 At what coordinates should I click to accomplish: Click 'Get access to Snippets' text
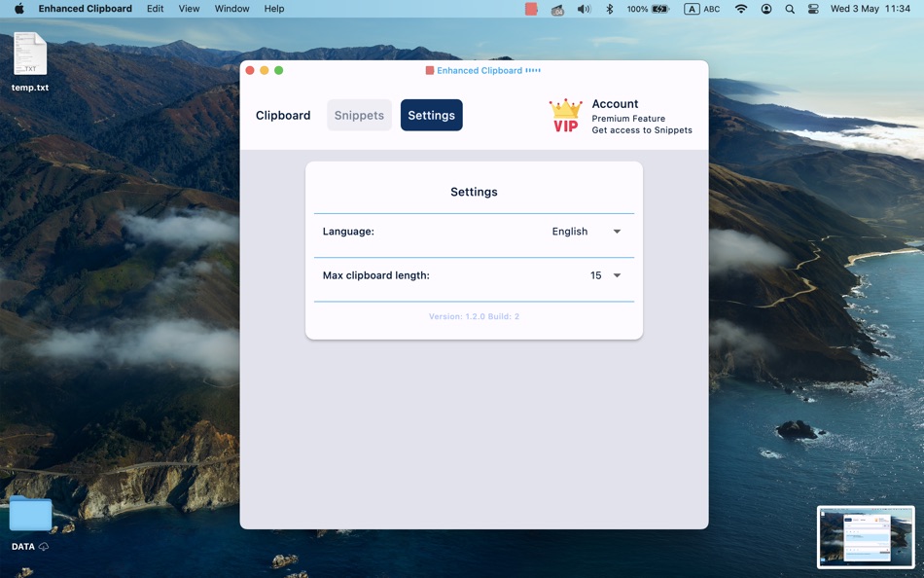point(642,130)
